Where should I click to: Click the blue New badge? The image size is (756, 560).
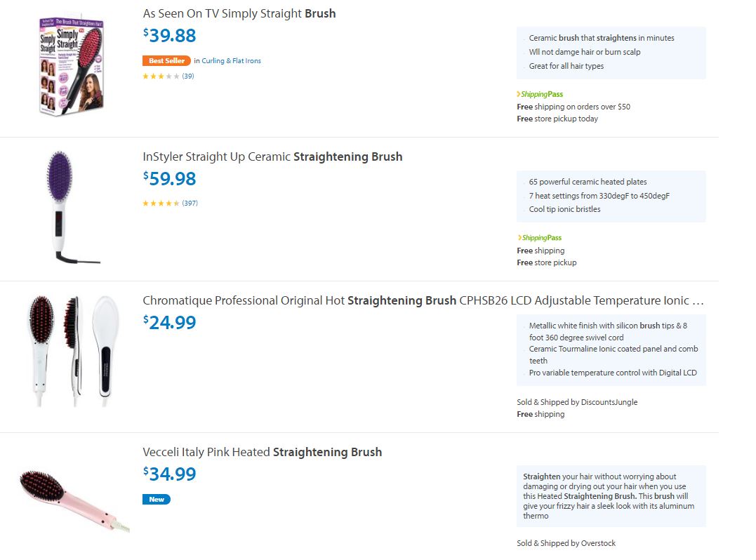point(157,500)
